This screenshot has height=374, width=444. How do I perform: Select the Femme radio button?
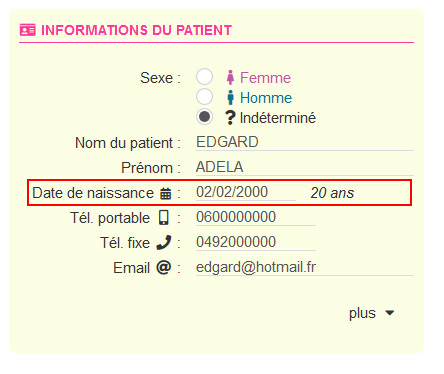tap(204, 77)
